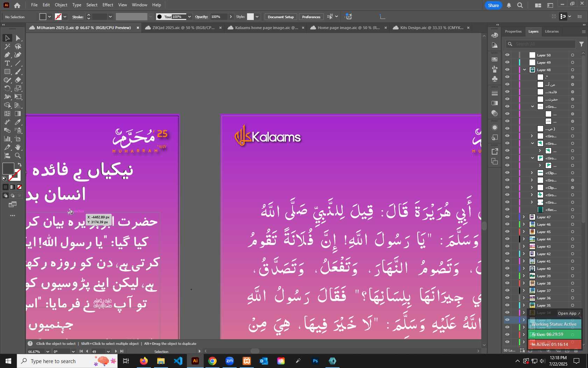
Task: Open the Effect menu
Action: click(x=108, y=5)
